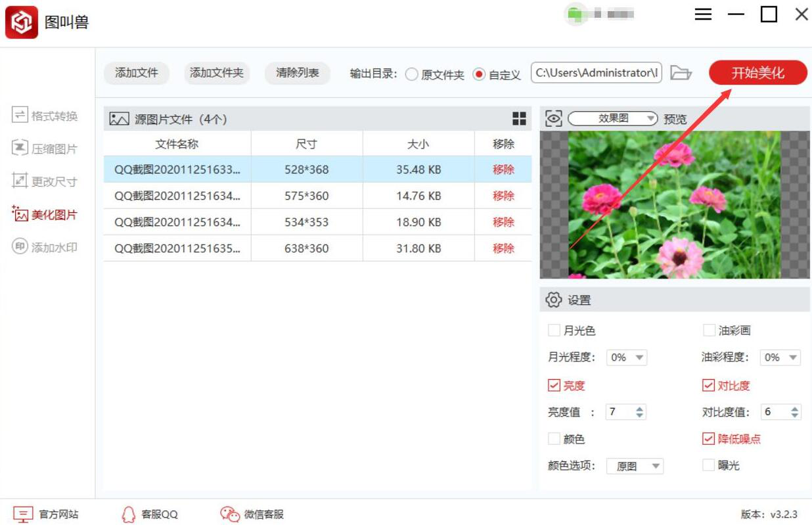Click the settings gear icon

[x=554, y=300]
